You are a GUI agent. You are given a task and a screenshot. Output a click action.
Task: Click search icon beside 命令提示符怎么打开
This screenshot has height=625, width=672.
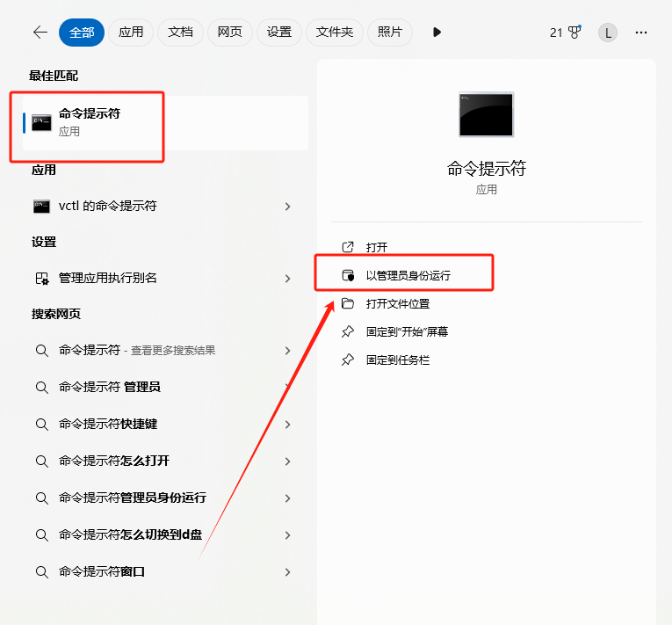pos(41,461)
